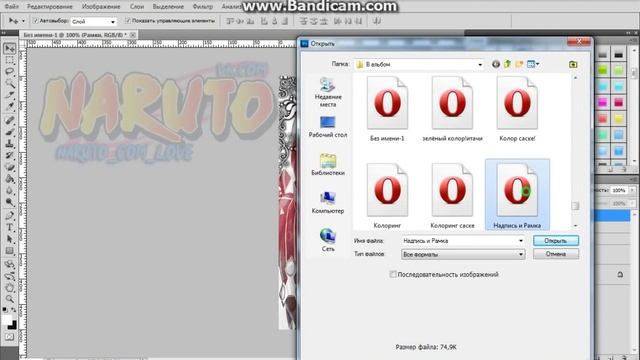Image resolution: width=640 pixels, height=360 pixels.
Task: Select the Колоринг саске file
Action: [452, 196]
